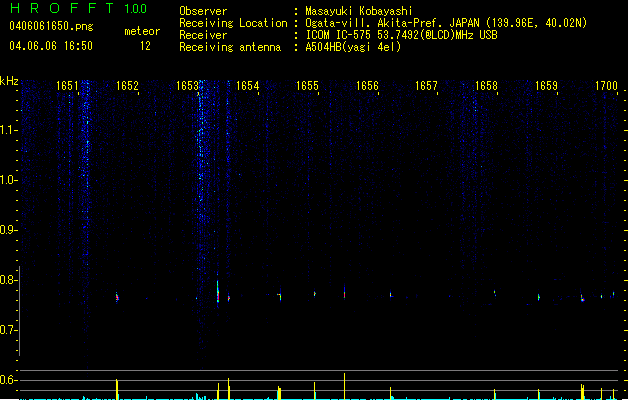Click the 0.8 kHz frequency axis label
This screenshot has width=629, height=400.
(x=7, y=280)
